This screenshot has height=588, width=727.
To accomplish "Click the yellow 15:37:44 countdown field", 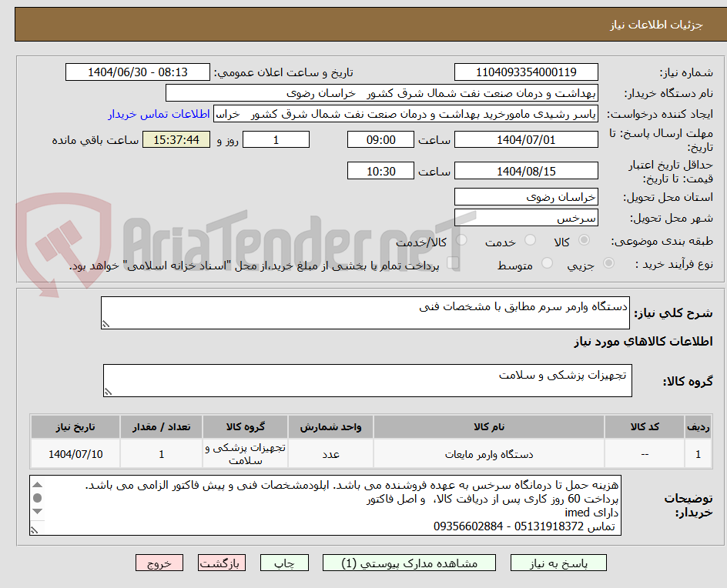I will (176, 139).
